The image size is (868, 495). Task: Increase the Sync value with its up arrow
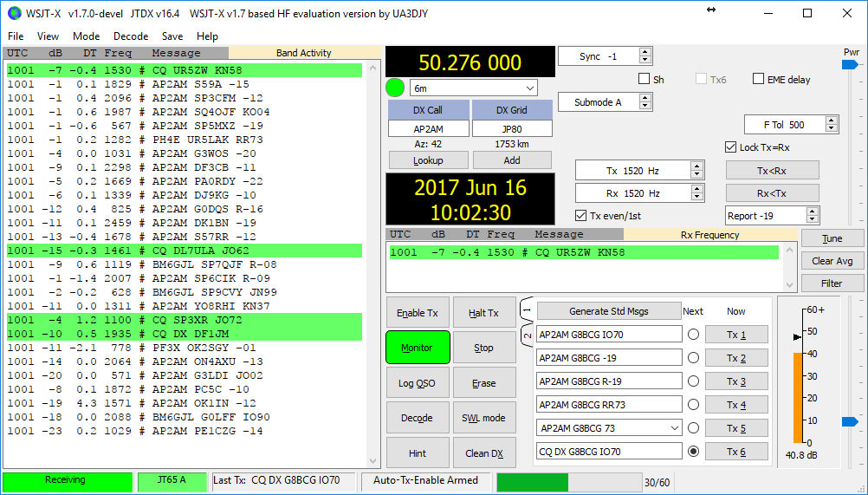[645, 52]
